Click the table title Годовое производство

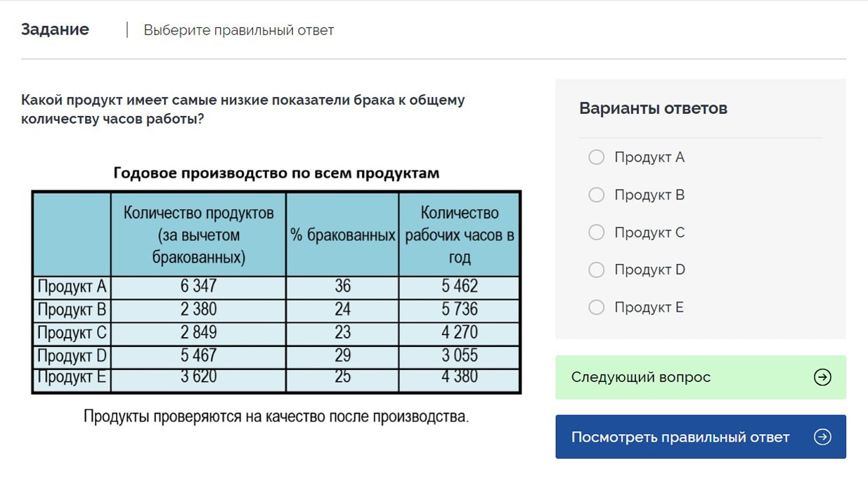click(276, 171)
